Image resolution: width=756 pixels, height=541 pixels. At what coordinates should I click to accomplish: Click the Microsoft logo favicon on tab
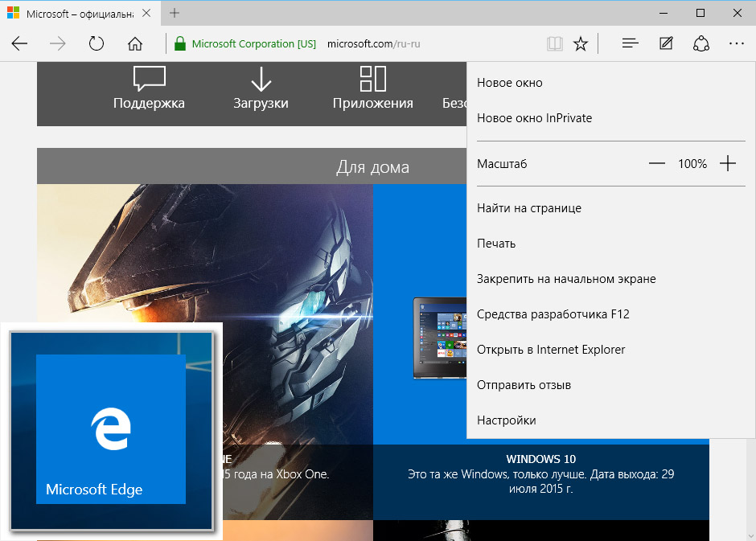14,13
